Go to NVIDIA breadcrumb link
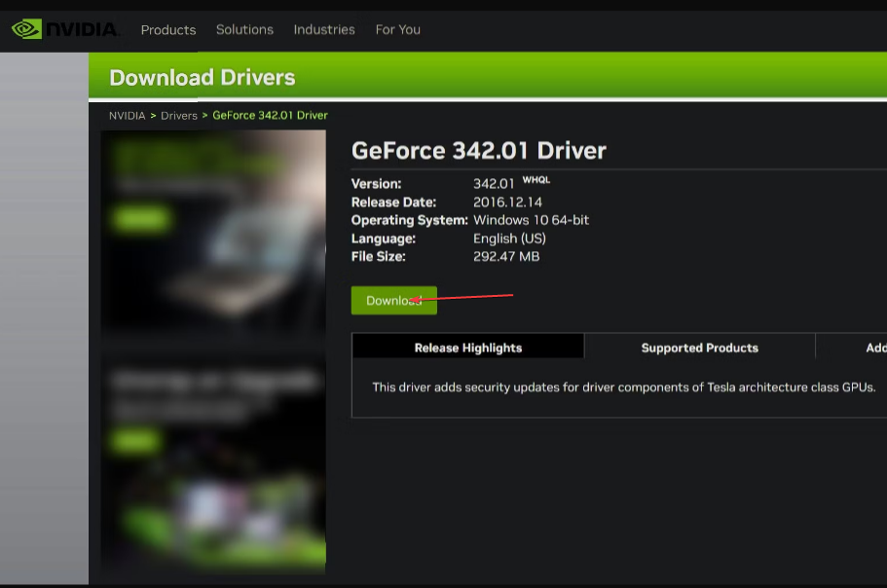Image resolution: width=887 pixels, height=588 pixels. click(127, 115)
